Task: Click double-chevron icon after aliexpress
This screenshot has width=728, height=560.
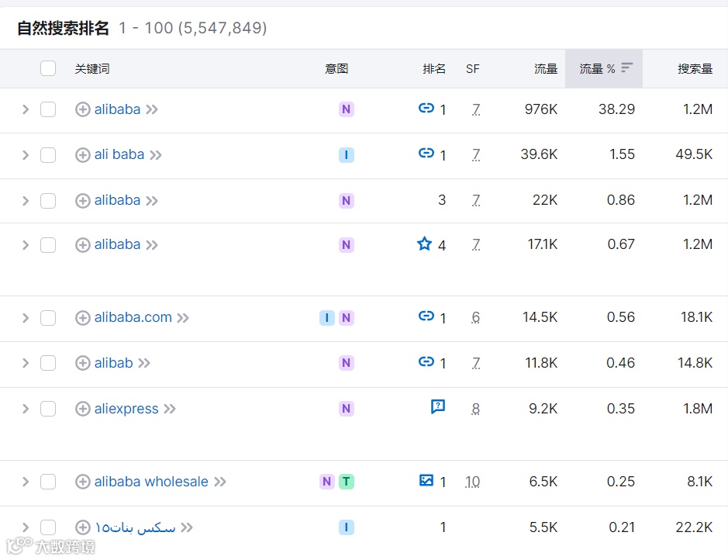Action: click(170, 409)
